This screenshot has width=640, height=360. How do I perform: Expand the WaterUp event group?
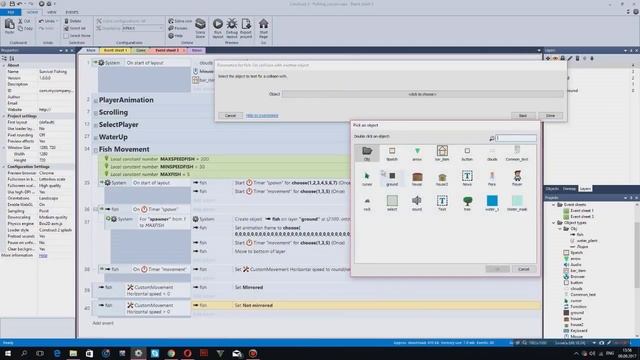point(96,138)
